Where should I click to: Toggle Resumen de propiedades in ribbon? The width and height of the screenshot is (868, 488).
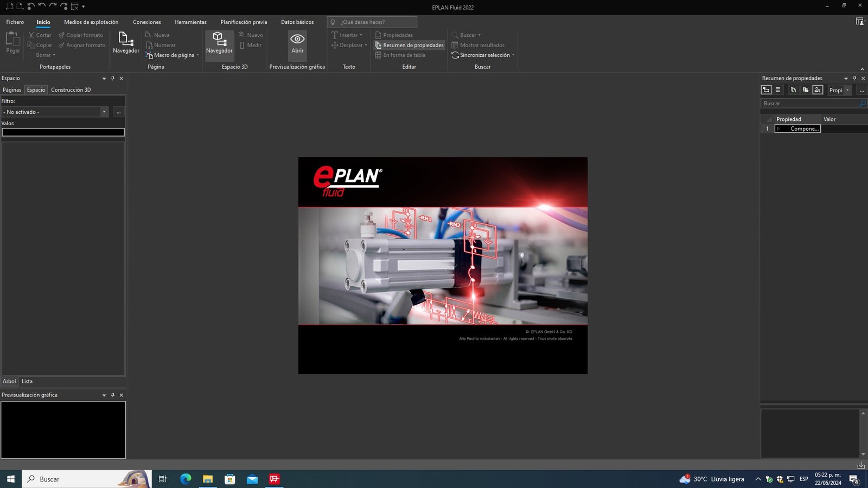(409, 45)
